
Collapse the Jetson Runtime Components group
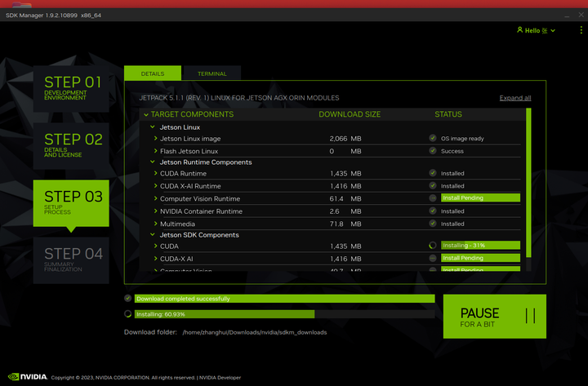click(x=153, y=162)
